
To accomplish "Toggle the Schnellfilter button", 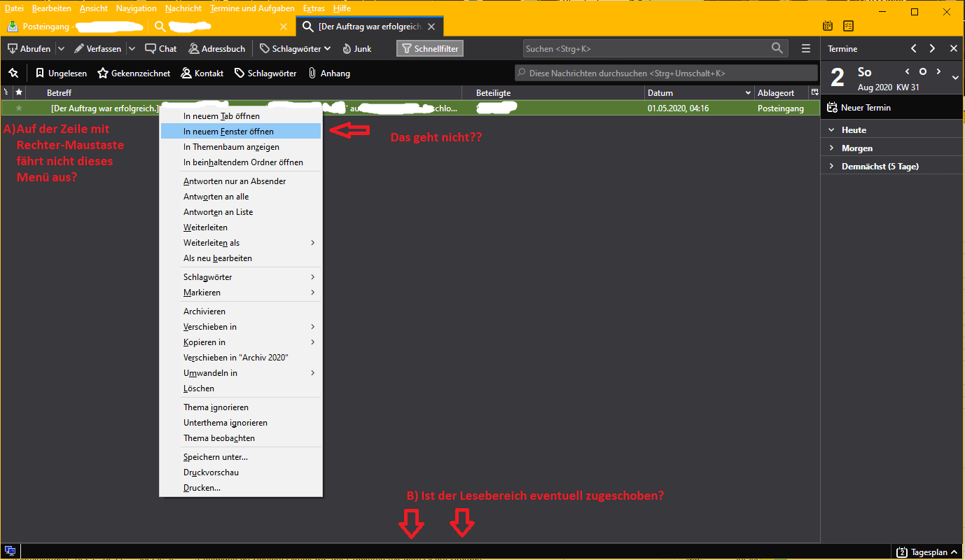I will pyautogui.click(x=431, y=49).
